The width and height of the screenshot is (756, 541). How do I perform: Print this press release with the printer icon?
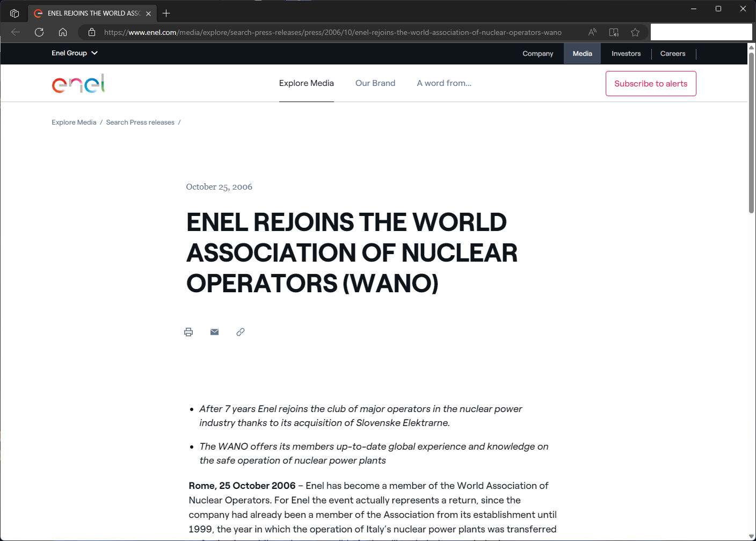pos(188,332)
